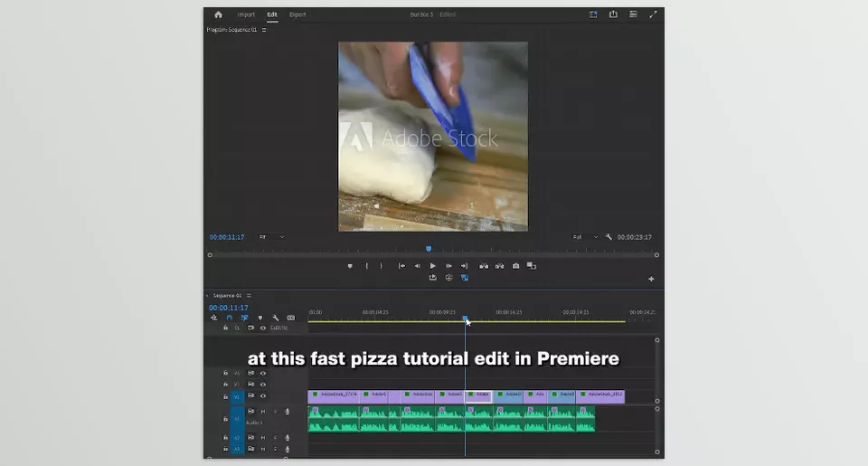Screen dimensions: 868x466
Task: Toggle Linked Selection in timeline
Action: point(244,318)
